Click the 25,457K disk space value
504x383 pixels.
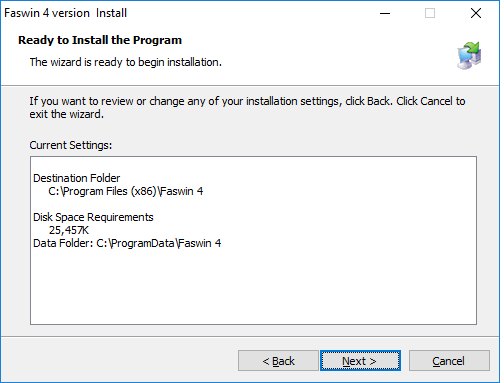(69, 230)
